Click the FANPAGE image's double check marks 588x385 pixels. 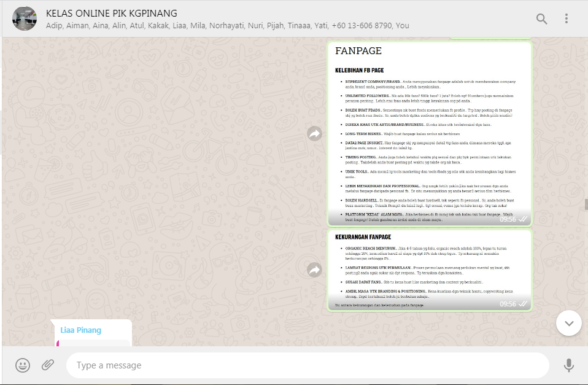pos(523,219)
